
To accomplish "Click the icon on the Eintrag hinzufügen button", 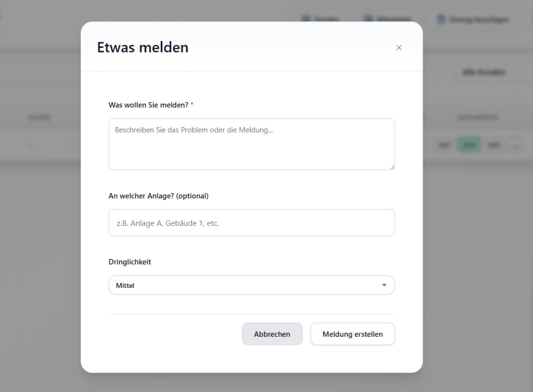I will pos(442,19).
